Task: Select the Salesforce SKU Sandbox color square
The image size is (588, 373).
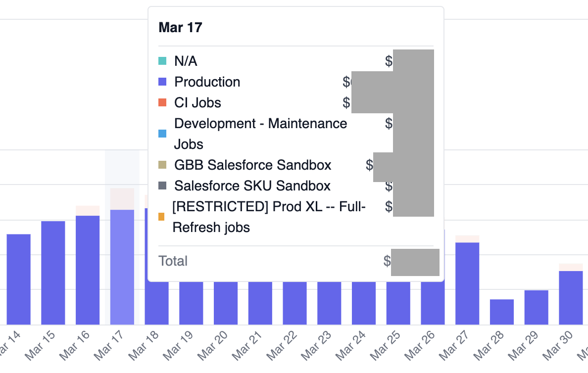Action: (x=161, y=186)
